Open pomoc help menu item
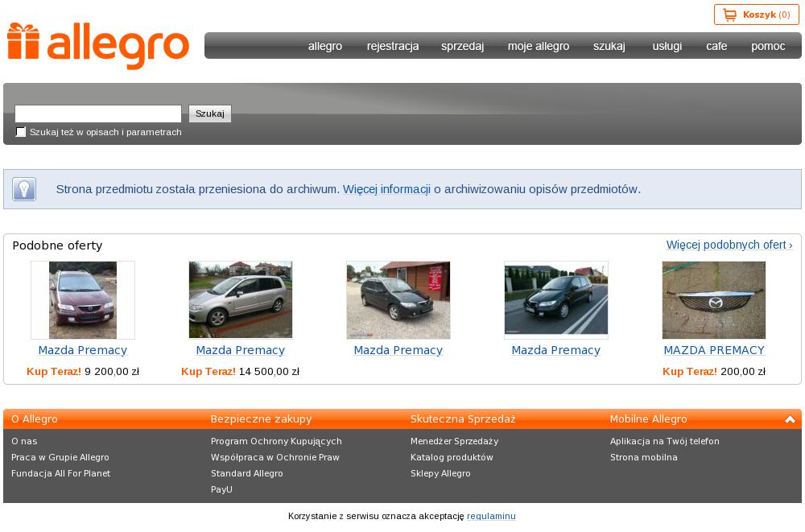Screen dimensions: 805x532 tap(768, 46)
